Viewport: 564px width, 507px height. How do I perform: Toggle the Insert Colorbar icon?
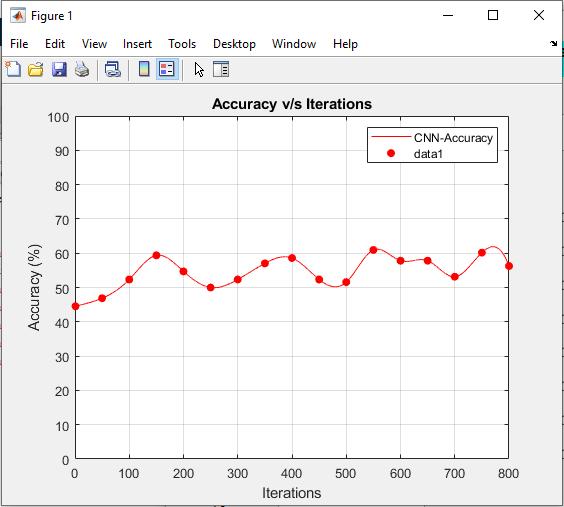(x=144, y=69)
